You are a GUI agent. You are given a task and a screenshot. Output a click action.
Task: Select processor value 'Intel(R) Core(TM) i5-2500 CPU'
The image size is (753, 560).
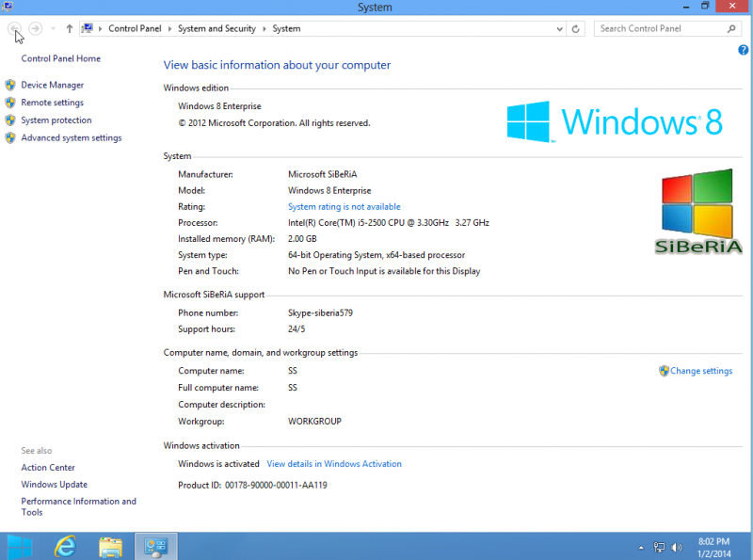coord(389,223)
